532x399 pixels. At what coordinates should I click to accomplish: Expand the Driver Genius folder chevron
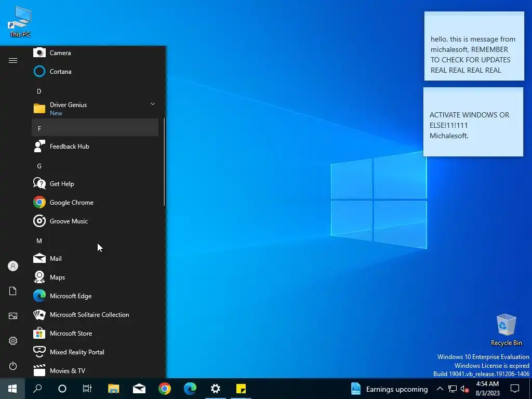(x=153, y=104)
